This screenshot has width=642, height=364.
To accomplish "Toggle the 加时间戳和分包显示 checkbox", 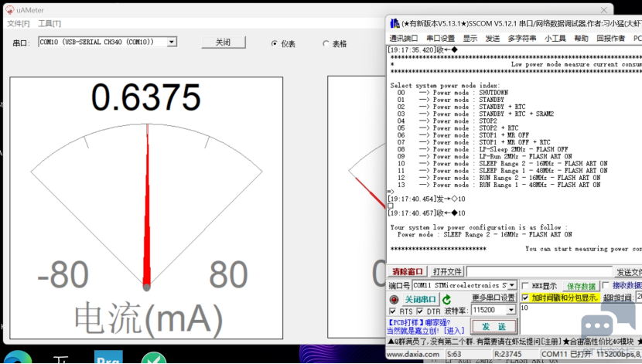I will point(525,298).
